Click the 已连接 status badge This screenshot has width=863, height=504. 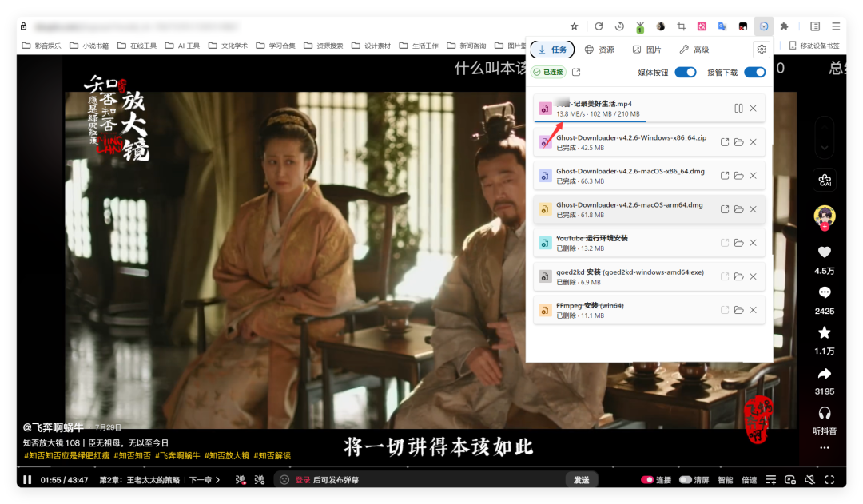pyautogui.click(x=549, y=72)
